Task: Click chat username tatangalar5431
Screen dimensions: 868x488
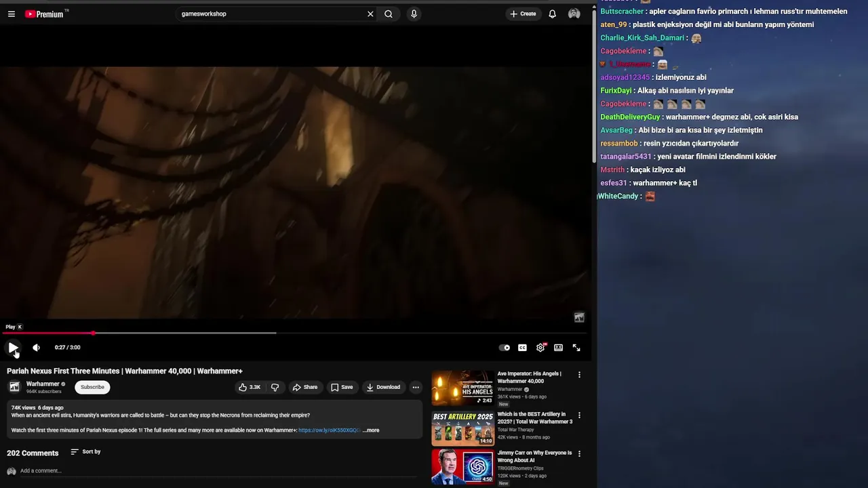Action: point(625,157)
